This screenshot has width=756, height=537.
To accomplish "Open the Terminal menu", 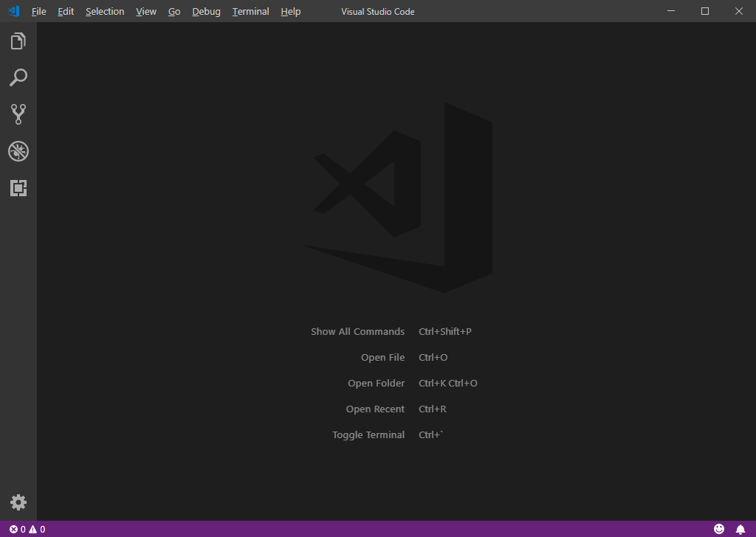I will (251, 12).
